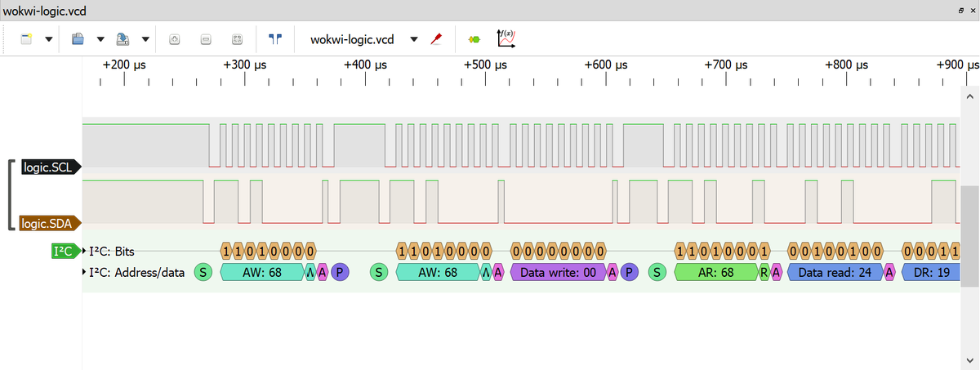
Task: Configure channels using red probe icon
Action: 436,39
